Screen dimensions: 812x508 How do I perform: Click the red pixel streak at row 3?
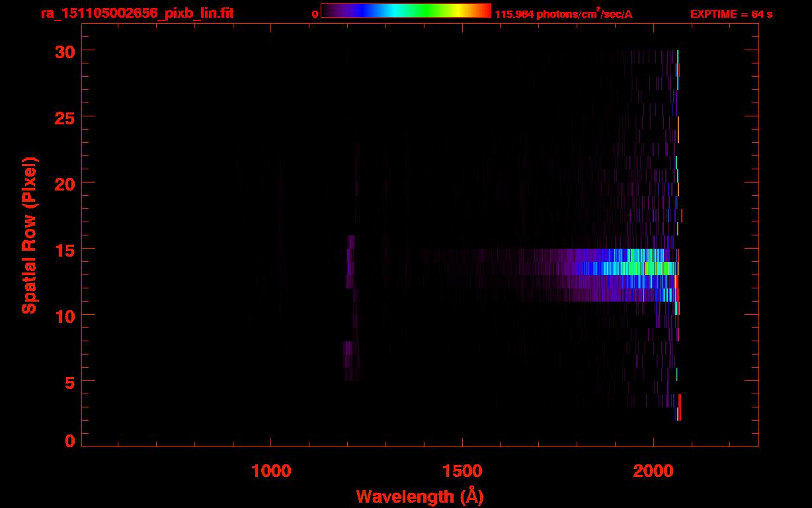pyautogui.click(x=679, y=407)
